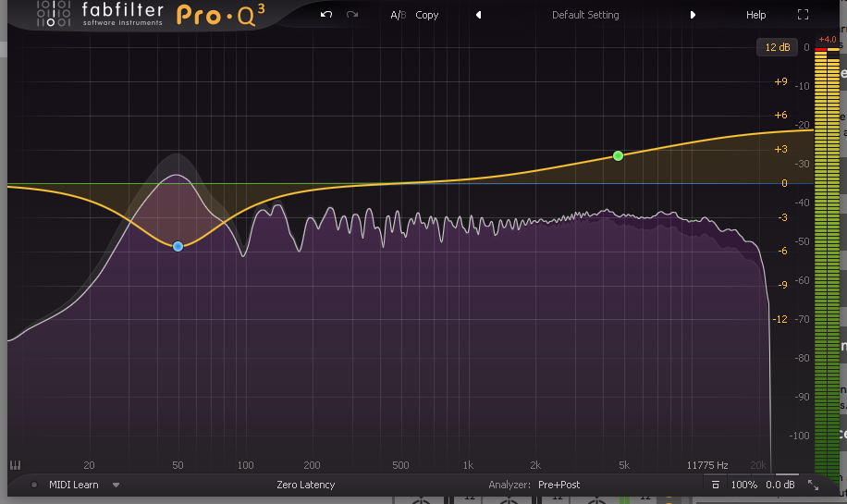The image size is (847, 504).
Task: Toggle the A/B state switch
Action: [x=399, y=15]
